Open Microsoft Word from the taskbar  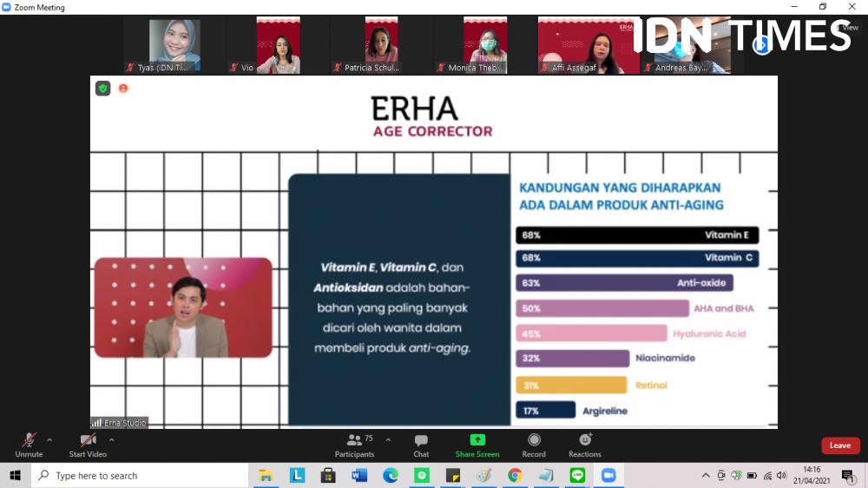click(x=359, y=475)
